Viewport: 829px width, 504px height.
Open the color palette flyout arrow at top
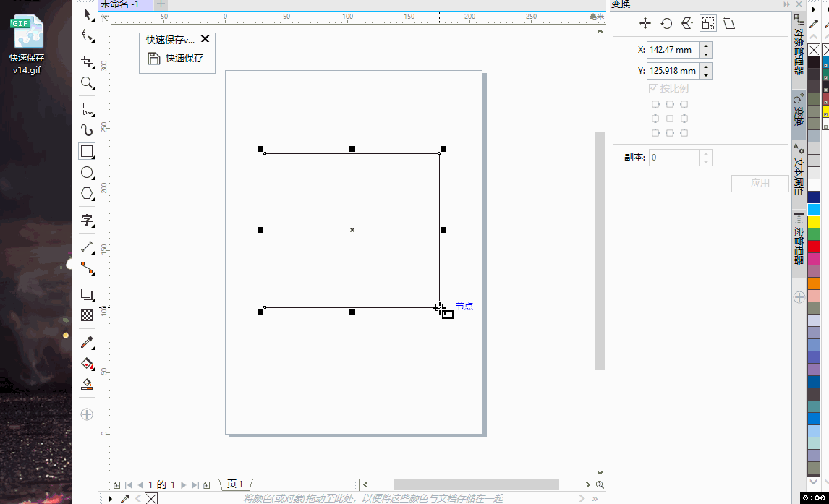point(814,9)
